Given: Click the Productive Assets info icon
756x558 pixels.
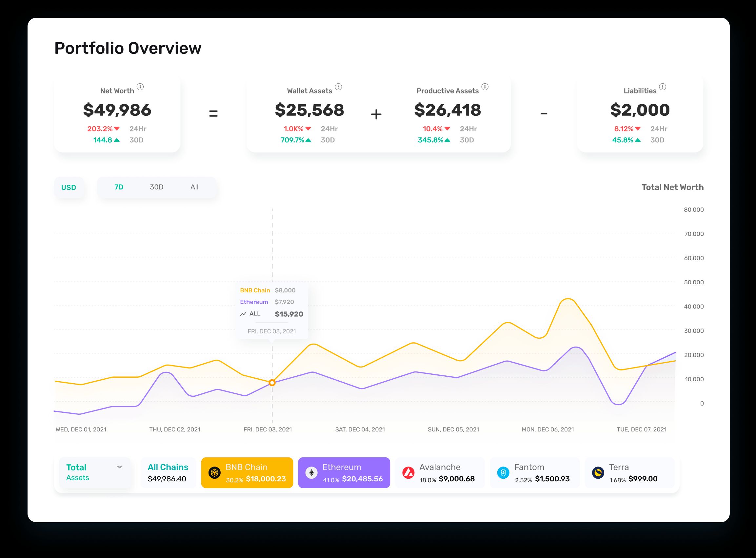Looking at the screenshot, I should pos(485,87).
